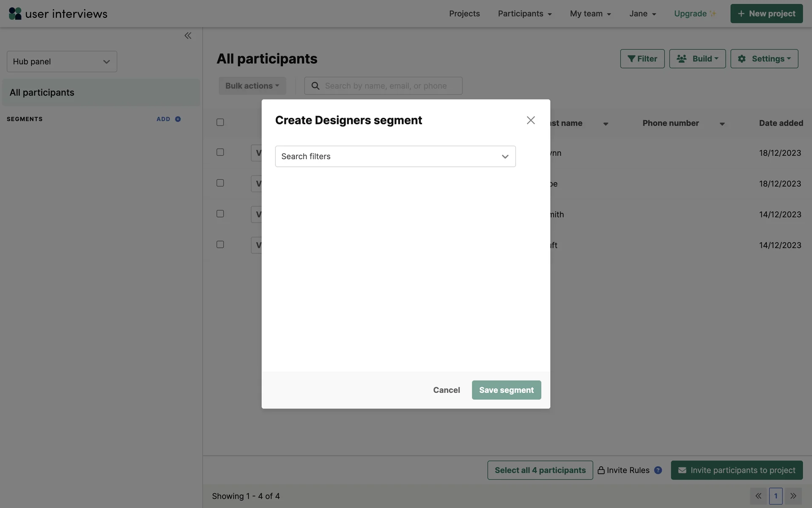Click Cancel in the segment dialog
Viewport: 812px width, 508px height.
click(x=446, y=390)
